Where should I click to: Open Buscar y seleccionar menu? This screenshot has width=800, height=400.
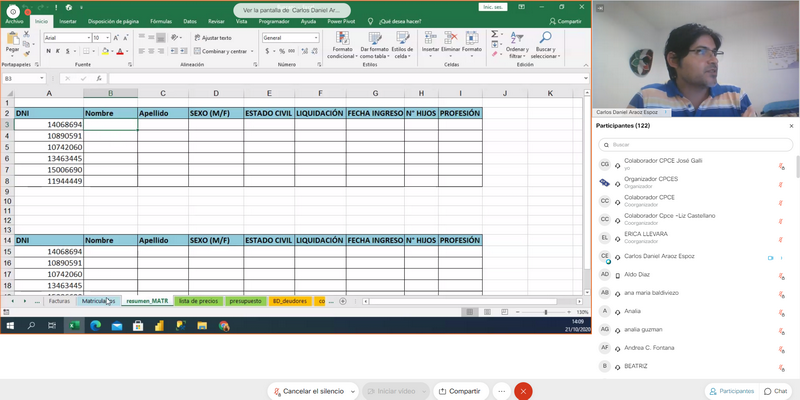point(545,45)
